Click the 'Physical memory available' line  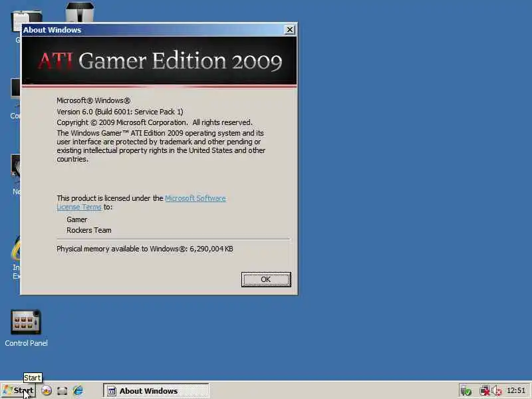145,249
